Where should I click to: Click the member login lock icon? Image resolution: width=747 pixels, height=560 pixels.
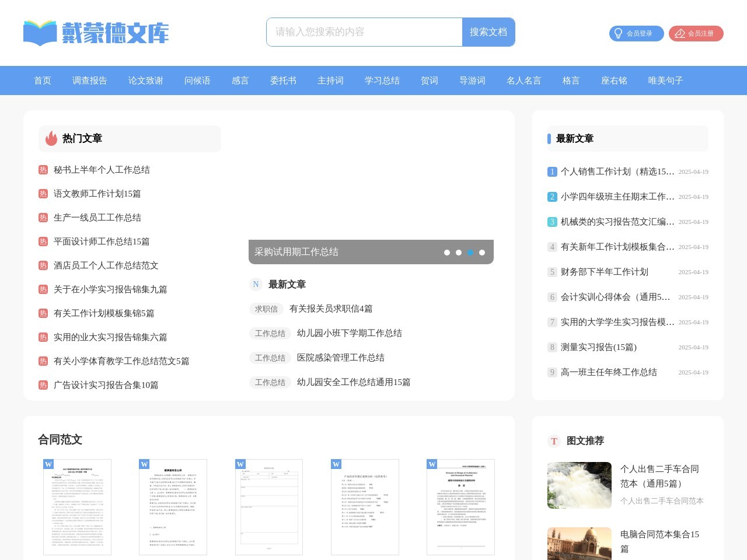click(x=618, y=33)
